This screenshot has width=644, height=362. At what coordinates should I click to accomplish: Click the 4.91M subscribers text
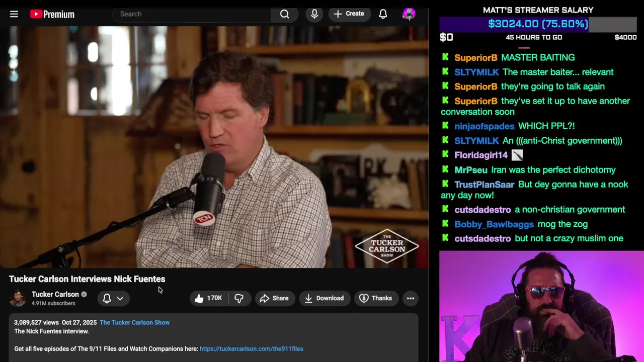pyautogui.click(x=53, y=303)
